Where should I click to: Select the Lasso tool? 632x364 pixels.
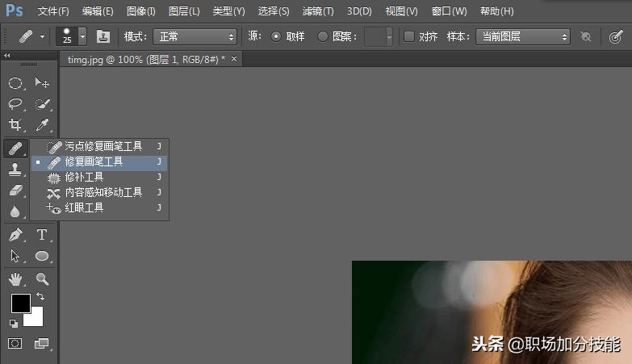pyautogui.click(x=15, y=104)
